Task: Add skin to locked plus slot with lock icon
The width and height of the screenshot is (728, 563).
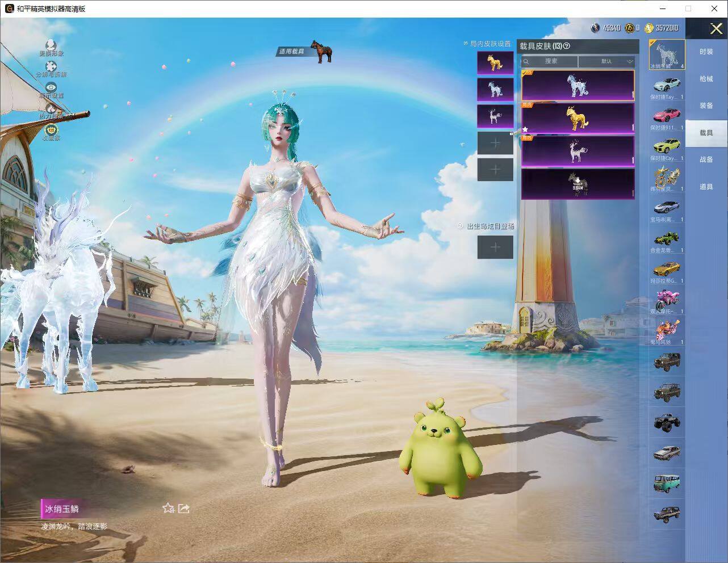Action: 495,143
